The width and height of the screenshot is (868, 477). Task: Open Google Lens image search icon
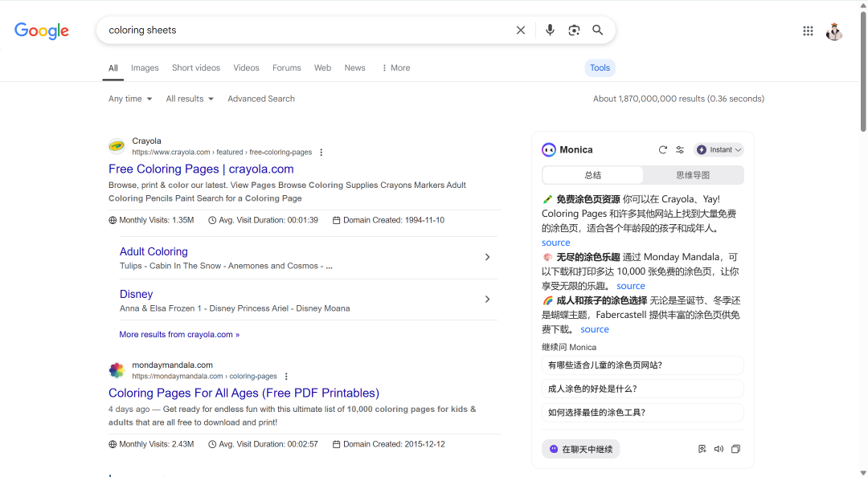(574, 31)
